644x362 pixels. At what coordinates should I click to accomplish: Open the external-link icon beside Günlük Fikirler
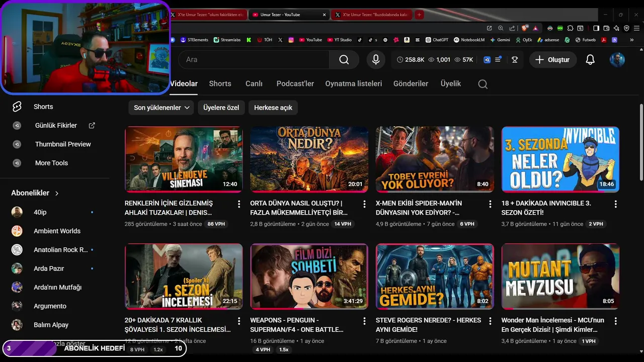click(x=92, y=125)
